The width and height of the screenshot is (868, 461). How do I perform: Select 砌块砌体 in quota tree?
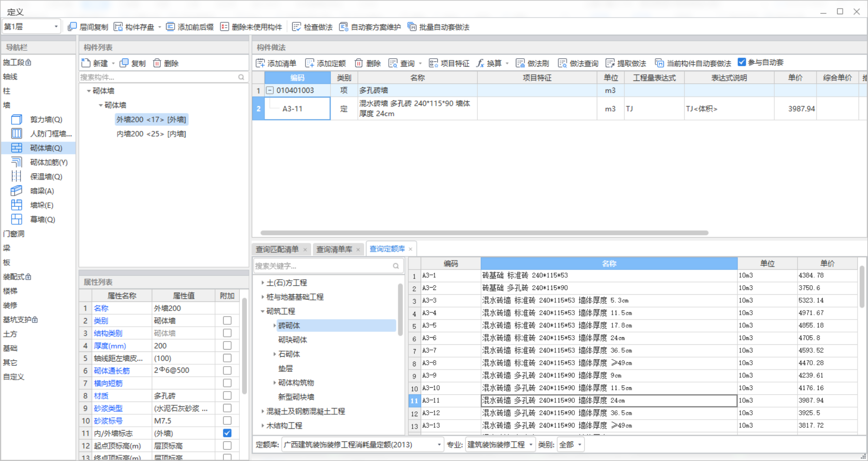click(x=293, y=340)
